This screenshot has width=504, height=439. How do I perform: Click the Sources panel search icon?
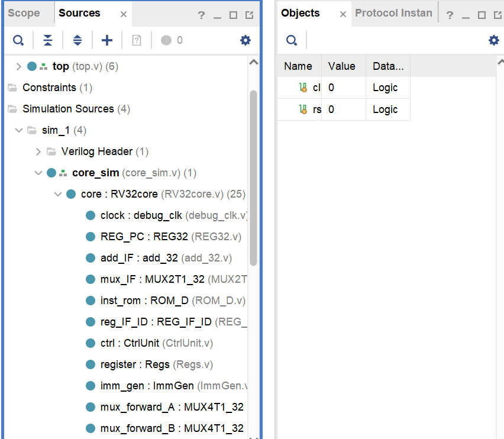19,40
